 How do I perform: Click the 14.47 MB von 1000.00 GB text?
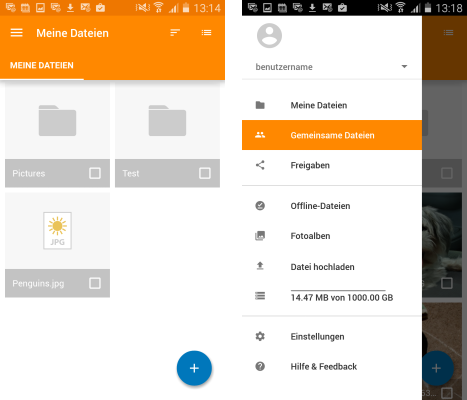tap(342, 298)
